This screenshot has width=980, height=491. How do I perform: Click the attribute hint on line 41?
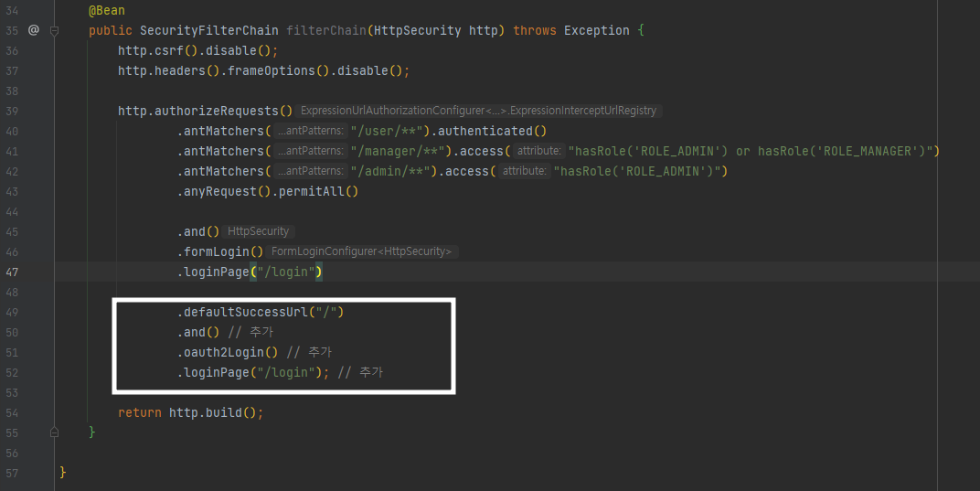[538, 151]
